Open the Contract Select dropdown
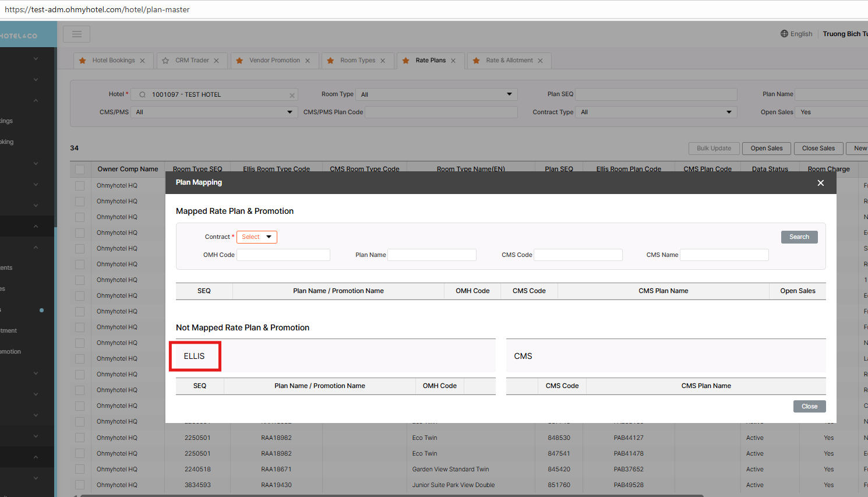Screen dimensions: 868x497 [257, 237]
